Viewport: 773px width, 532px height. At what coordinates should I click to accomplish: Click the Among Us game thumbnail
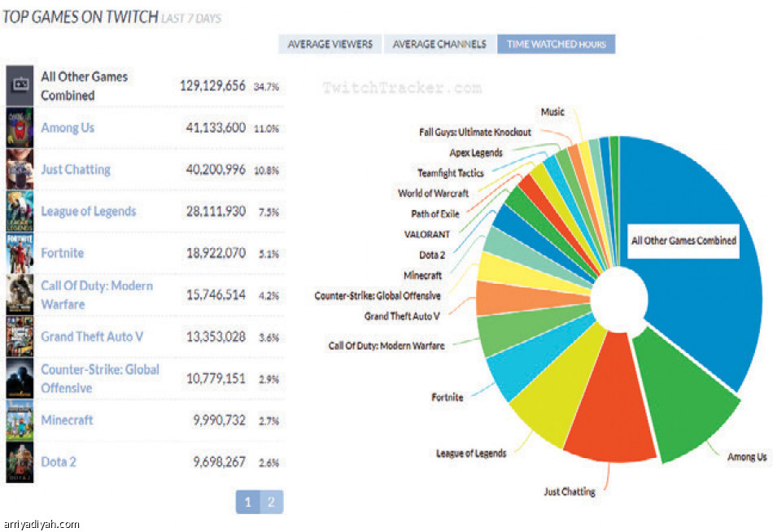pos(20,128)
